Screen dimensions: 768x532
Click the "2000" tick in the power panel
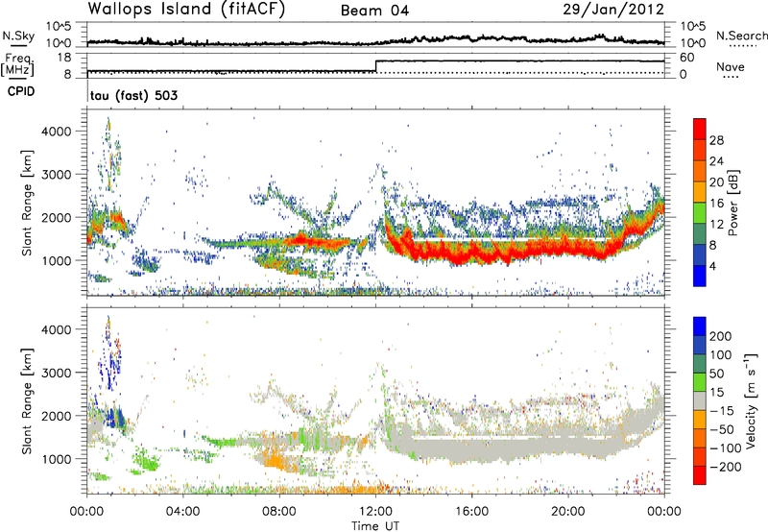(56, 217)
